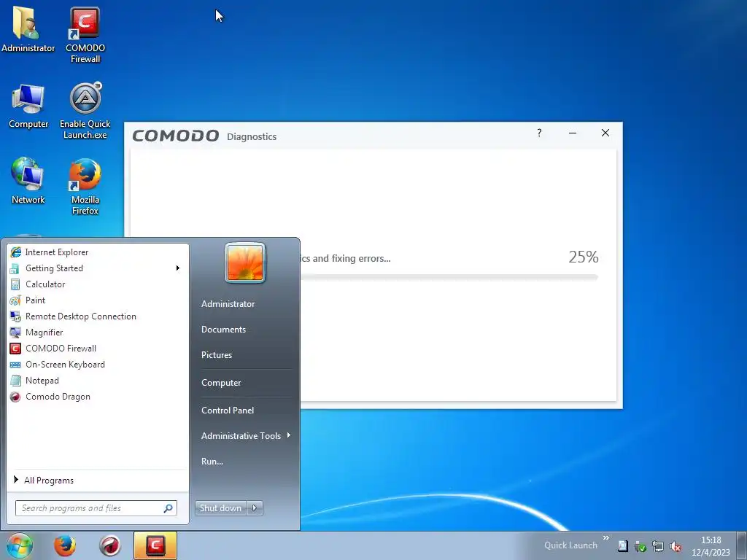747x560 pixels.
Task: Open Control Panel
Action: [x=228, y=411]
